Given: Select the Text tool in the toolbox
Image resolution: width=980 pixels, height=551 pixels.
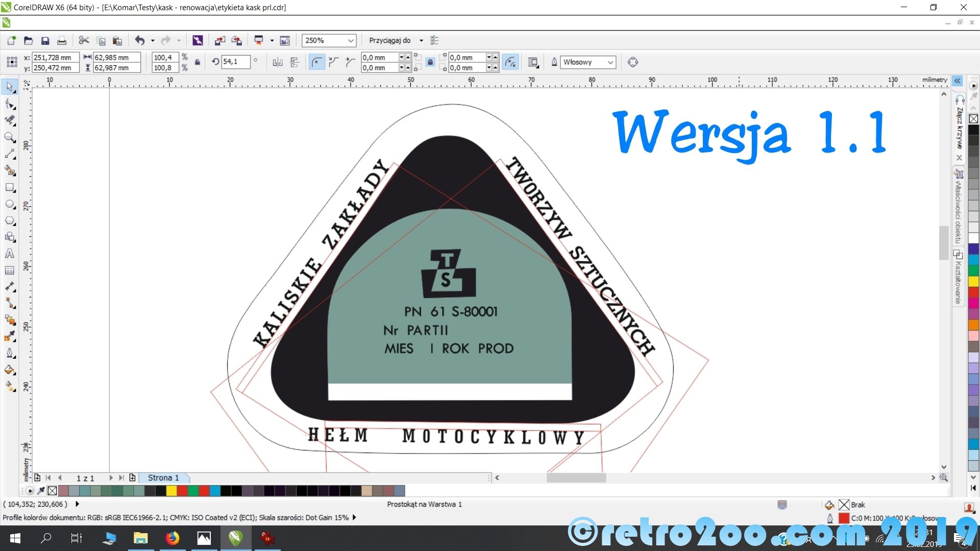Looking at the screenshot, I should [10, 254].
